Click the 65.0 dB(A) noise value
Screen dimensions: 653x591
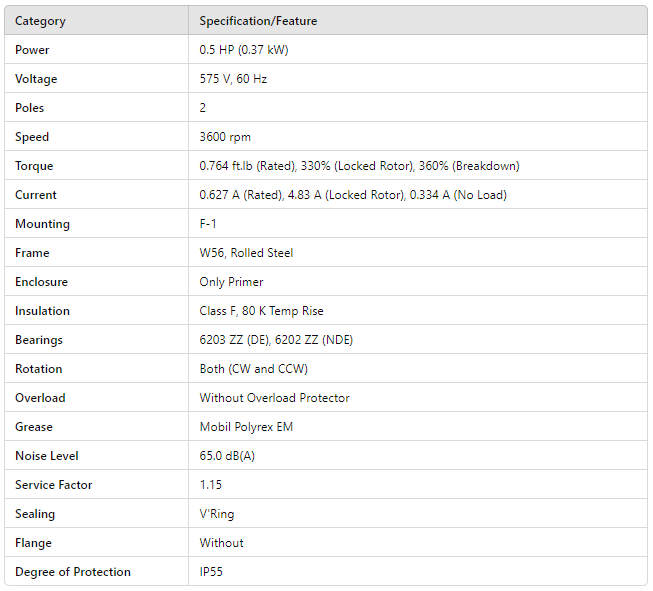[x=228, y=456]
